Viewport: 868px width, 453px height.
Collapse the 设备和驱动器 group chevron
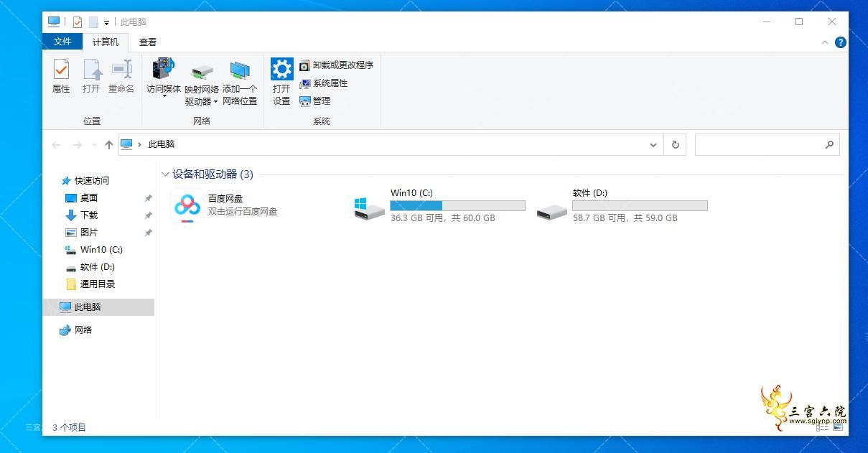pos(165,174)
